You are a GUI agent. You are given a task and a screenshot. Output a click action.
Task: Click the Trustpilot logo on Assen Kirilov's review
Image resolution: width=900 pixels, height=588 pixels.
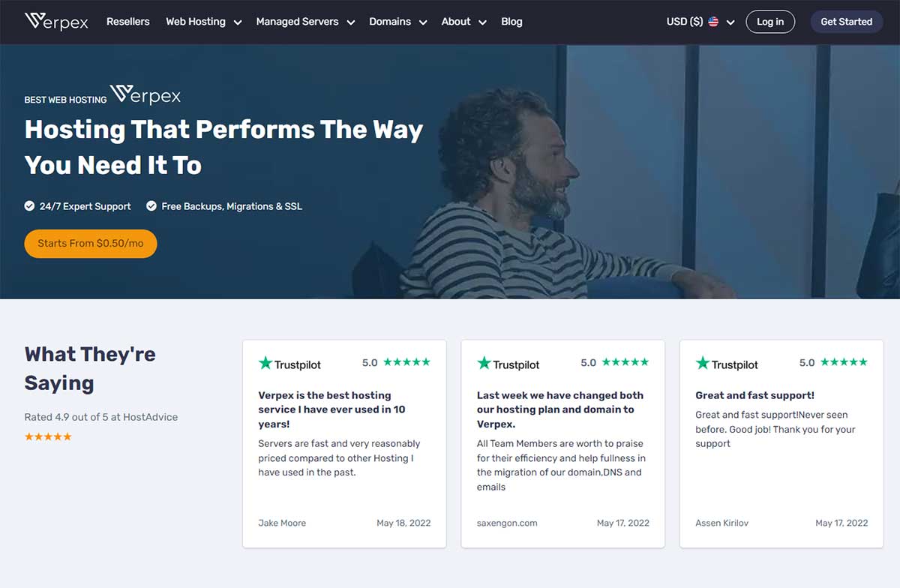[x=727, y=364]
